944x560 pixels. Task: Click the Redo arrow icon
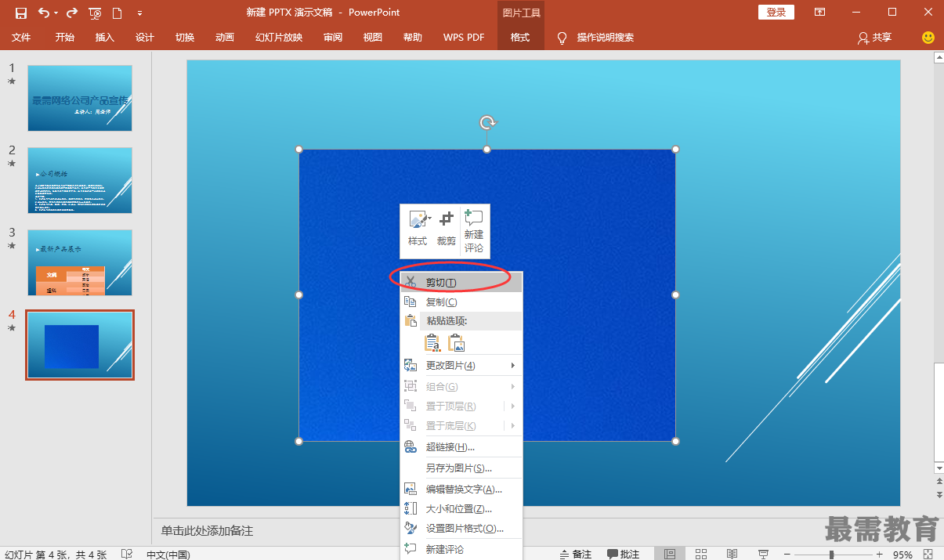coord(72,13)
